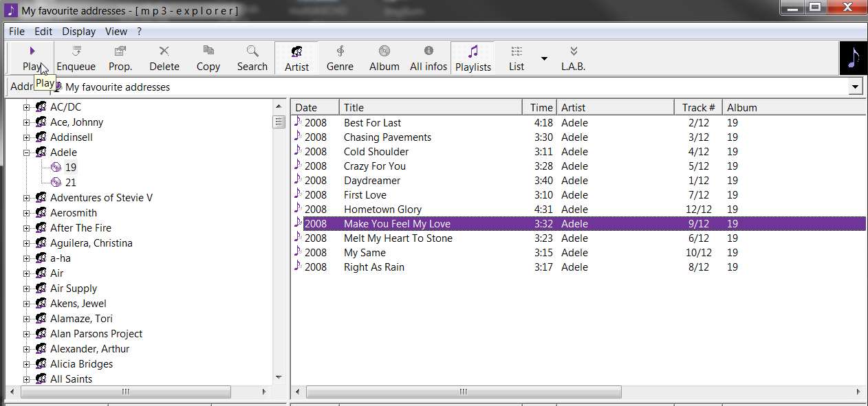Open the List view dropdown arrow
The width and height of the screenshot is (868, 406).
click(x=544, y=58)
